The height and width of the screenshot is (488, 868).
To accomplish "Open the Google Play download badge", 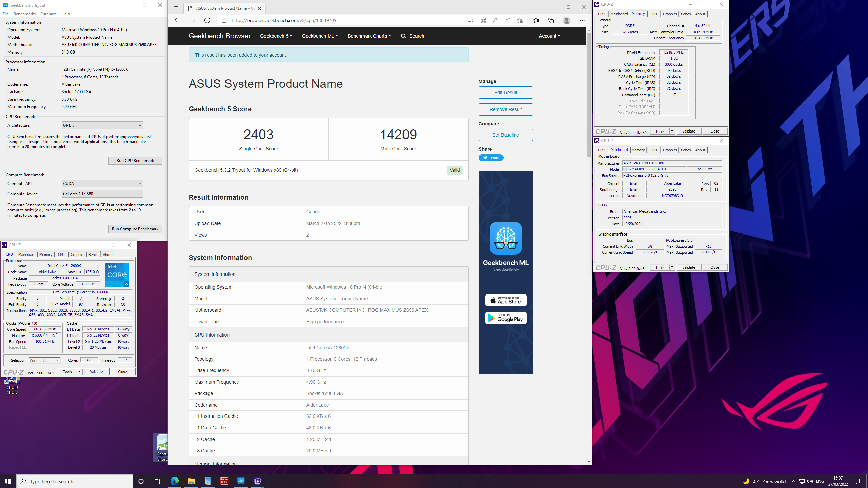I will 506,318.
